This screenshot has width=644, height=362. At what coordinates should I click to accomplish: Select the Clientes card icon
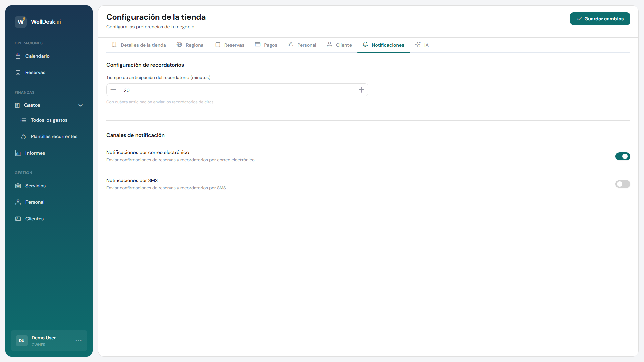18,218
